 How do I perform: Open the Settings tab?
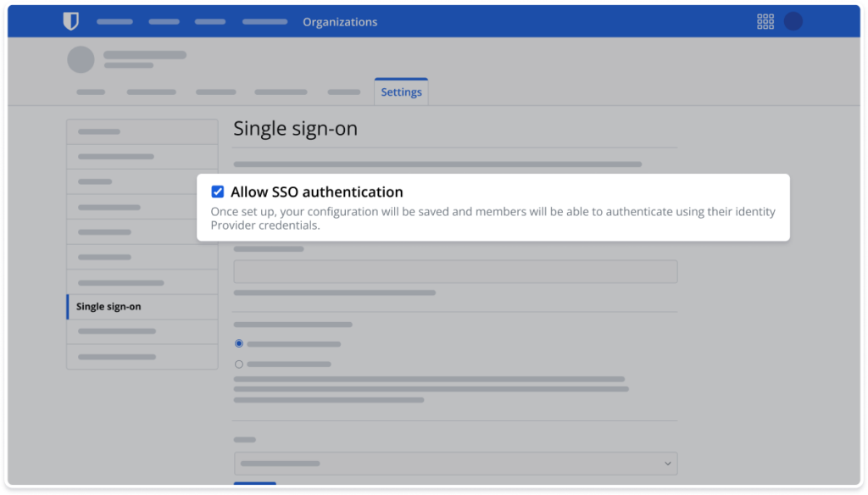[401, 92]
